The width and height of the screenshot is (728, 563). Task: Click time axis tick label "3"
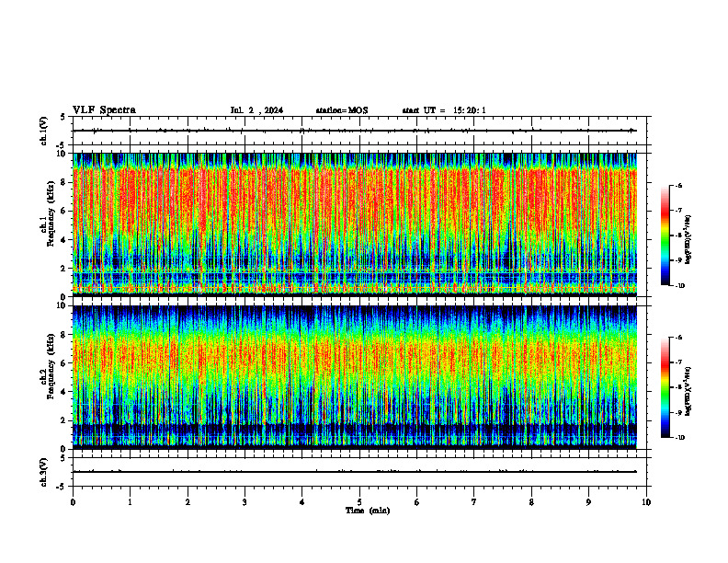[x=245, y=502]
